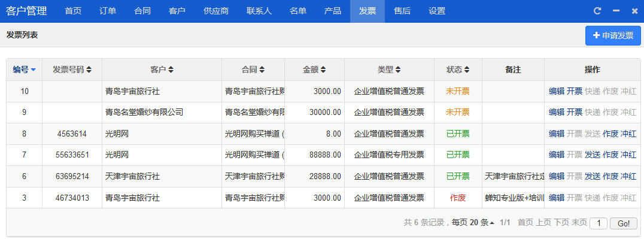Sort by 金额 column arrows
Viewport: 644px width, 239px height.
(323, 70)
